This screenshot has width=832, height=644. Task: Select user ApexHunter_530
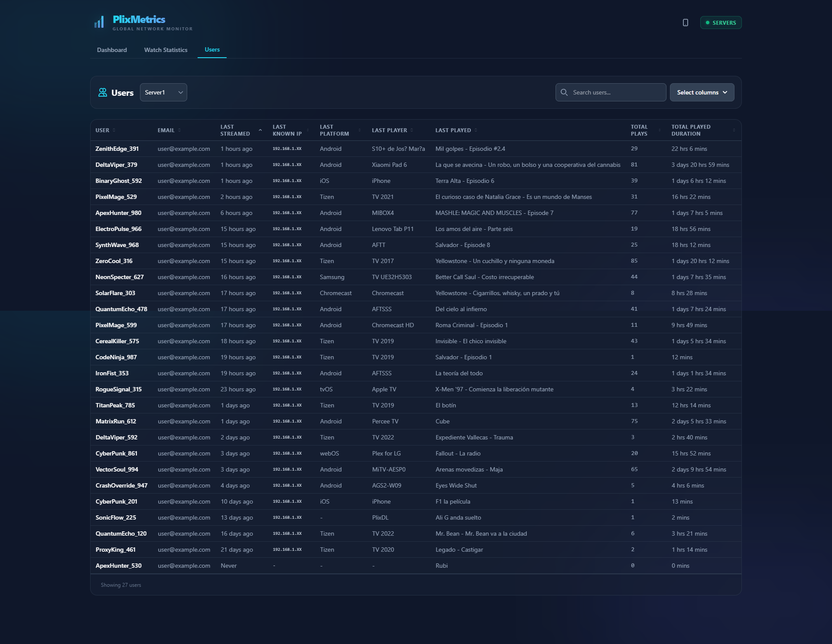pyautogui.click(x=118, y=566)
